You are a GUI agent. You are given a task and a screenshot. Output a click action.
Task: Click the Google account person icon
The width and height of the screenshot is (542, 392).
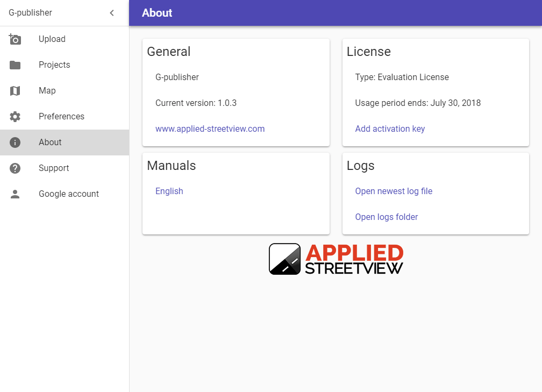coord(15,194)
